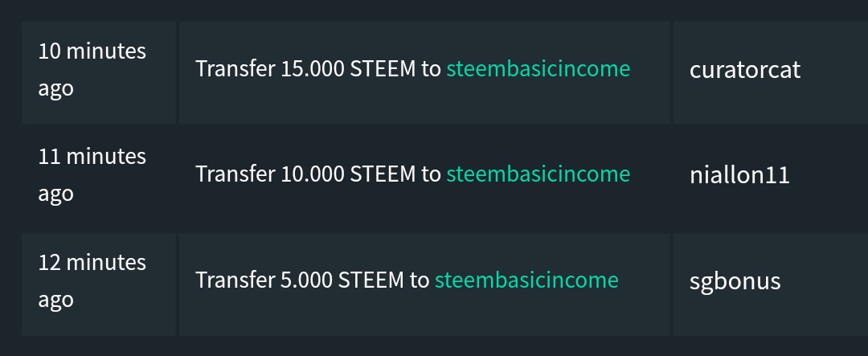Click "ago" under the 12 minutes timestamp
The width and height of the screenshot is (868, 356).
(x=55, y=300)
